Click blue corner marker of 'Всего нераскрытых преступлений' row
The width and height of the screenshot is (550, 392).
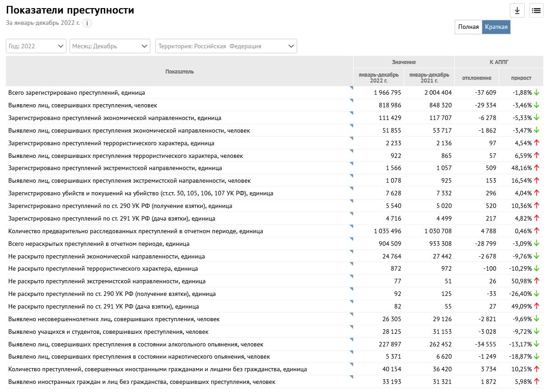click(x=351, y=239)
